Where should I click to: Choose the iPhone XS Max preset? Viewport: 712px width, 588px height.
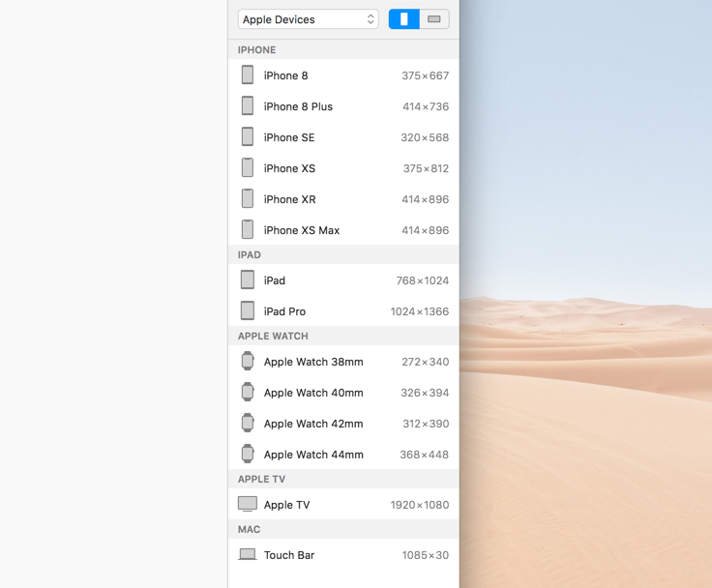click(302, 230)
